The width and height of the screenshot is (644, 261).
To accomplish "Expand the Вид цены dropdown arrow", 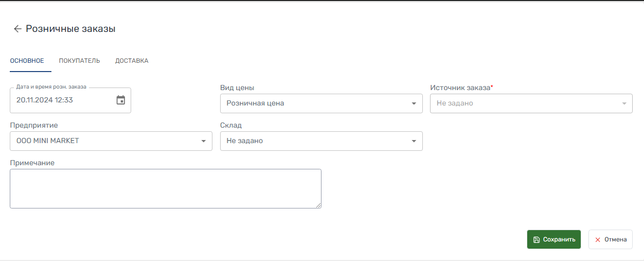I will click(x=414, y=103).
